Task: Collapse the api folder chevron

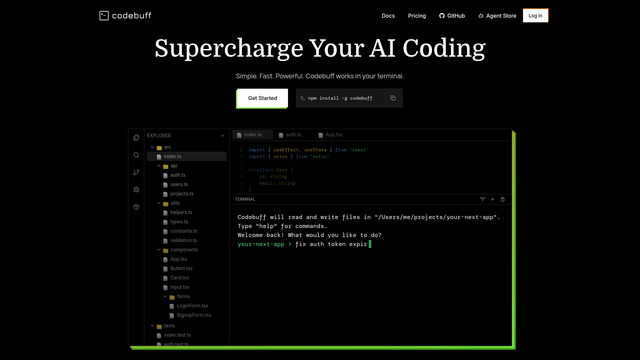Action: pos(159,166)
